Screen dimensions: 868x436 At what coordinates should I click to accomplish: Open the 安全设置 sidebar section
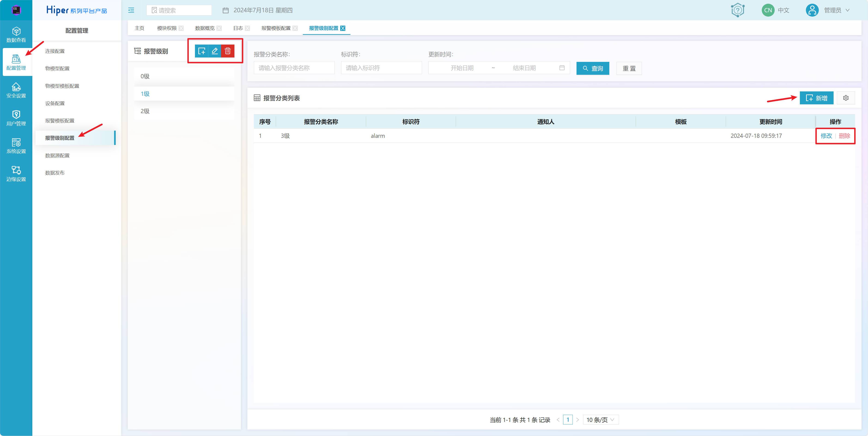pyautogui.click(x=16, y=90)
